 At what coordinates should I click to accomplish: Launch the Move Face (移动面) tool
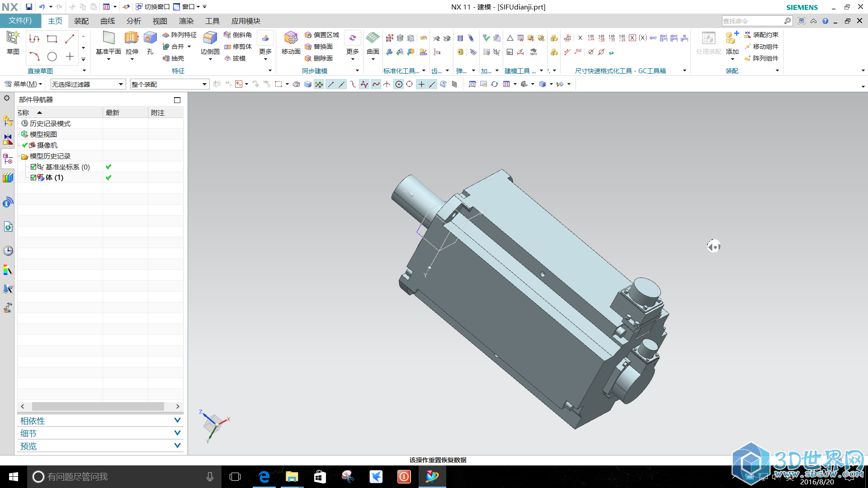[291, 43]
